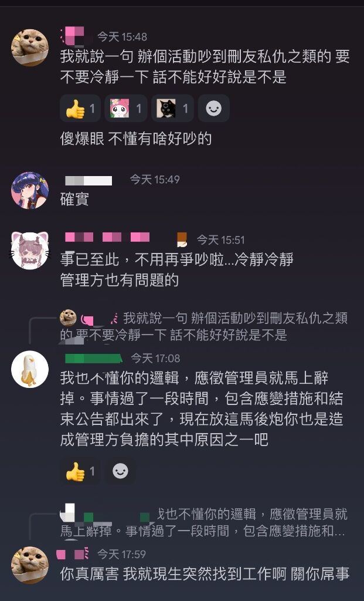Open cat avatar on 17:59 message
Viewport: 364px width, 601px height.
pyautogui.click(x=30, y=565)
